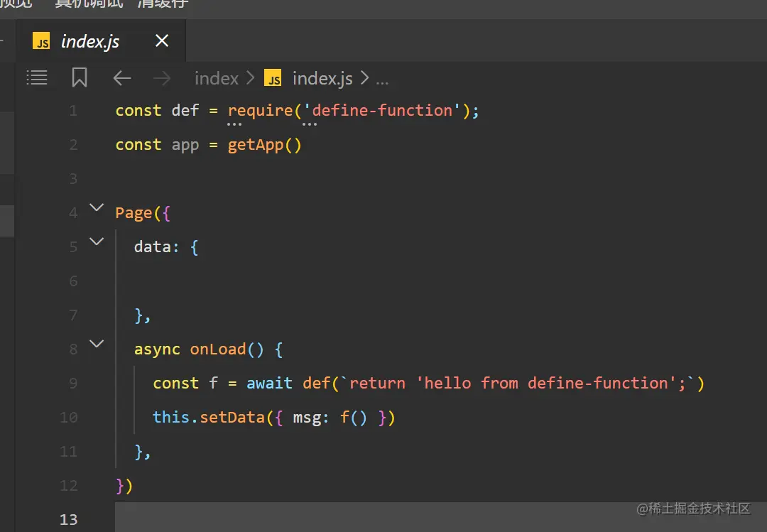Collapse the async onLoad() block on line 8
The width and height of the screenshot is (767, 532).
[97, 344]
